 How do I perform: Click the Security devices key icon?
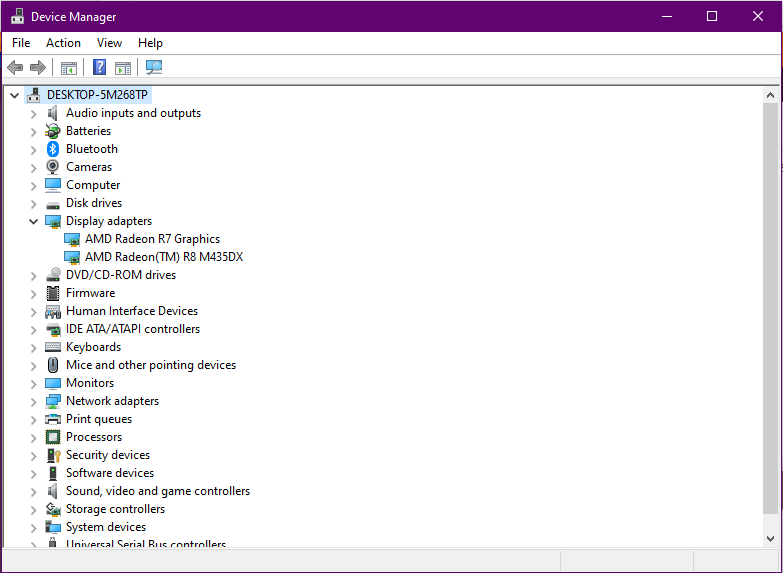point(53,455)
